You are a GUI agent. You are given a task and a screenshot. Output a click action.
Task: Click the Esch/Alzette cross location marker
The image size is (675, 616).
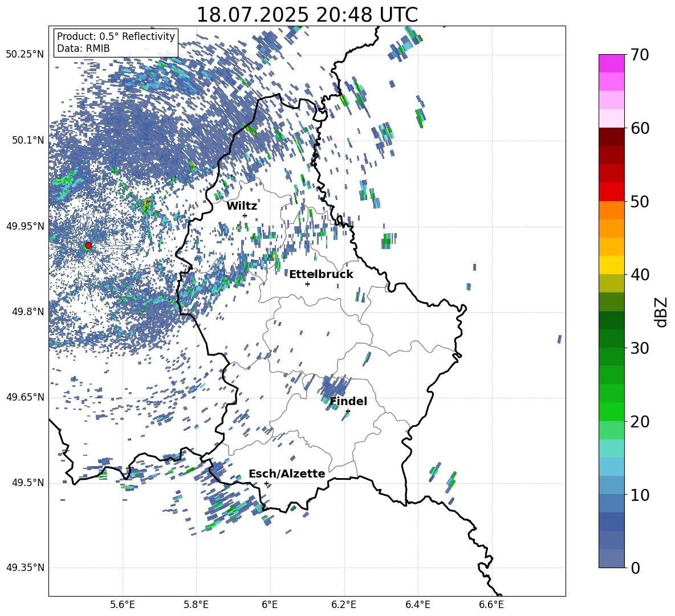pyautogui.click(x=266, y=483)
